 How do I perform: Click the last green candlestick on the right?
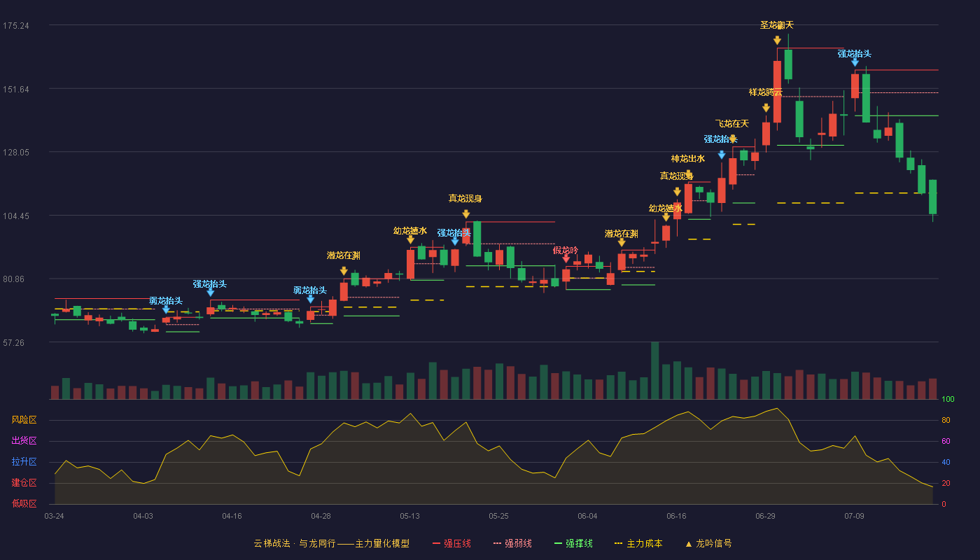click(x=932, y=197)
